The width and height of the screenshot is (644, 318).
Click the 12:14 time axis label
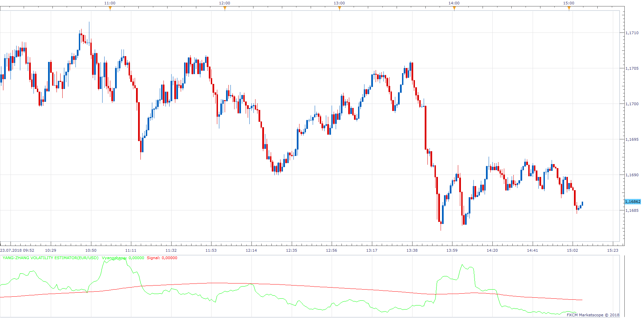(251, 250)
